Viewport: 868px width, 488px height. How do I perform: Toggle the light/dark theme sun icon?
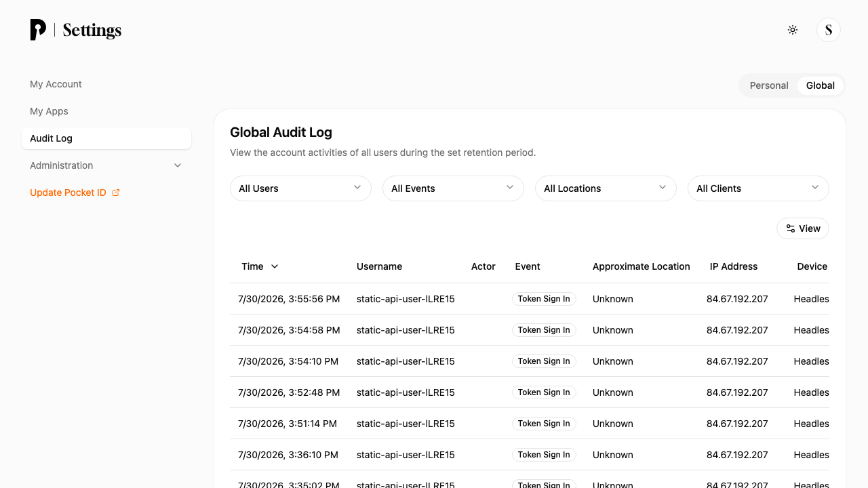click(x=793, y=30)
